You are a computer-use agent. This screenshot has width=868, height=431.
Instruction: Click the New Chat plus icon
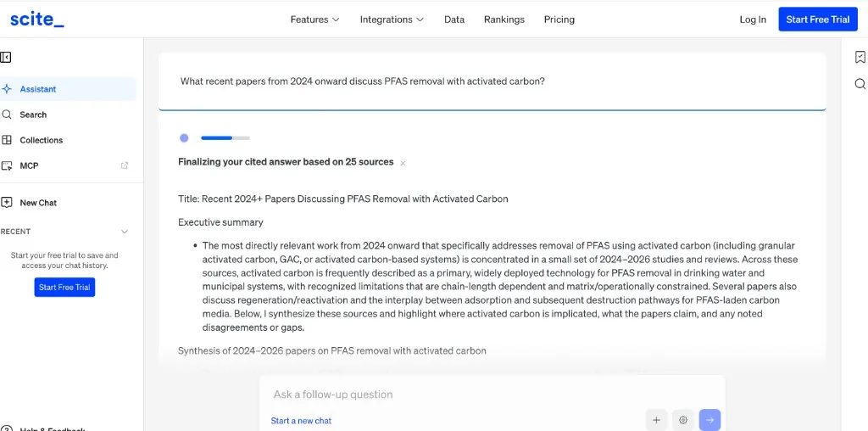tap(7, 203)
